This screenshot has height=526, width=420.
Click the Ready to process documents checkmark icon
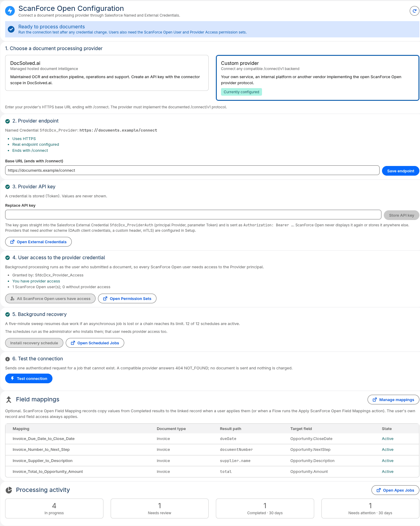tap(11, 29)
